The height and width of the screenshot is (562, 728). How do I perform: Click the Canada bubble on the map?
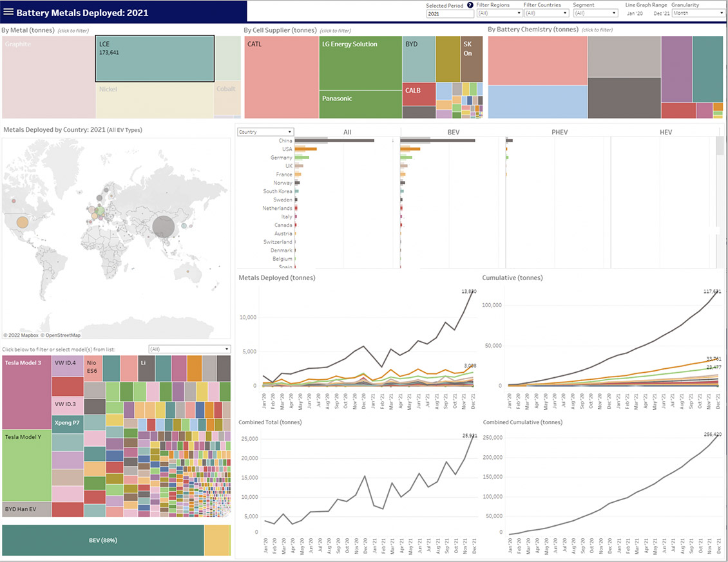point(13,201)
